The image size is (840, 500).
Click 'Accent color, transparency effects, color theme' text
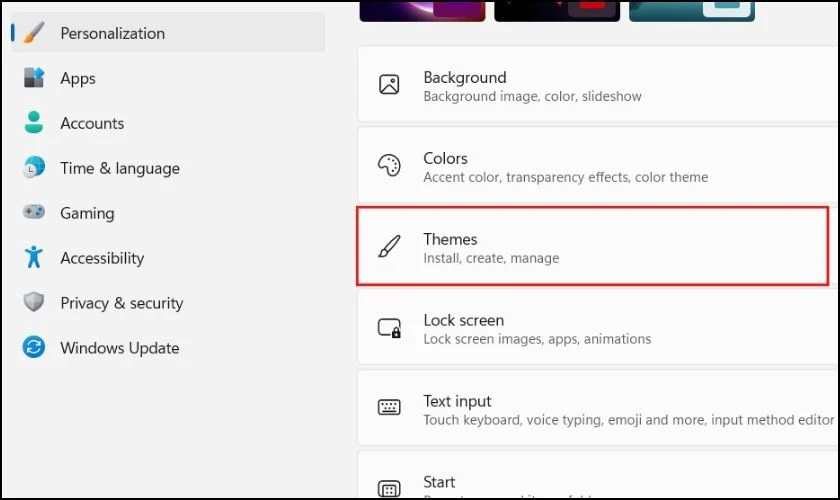[x=565, y=177]
